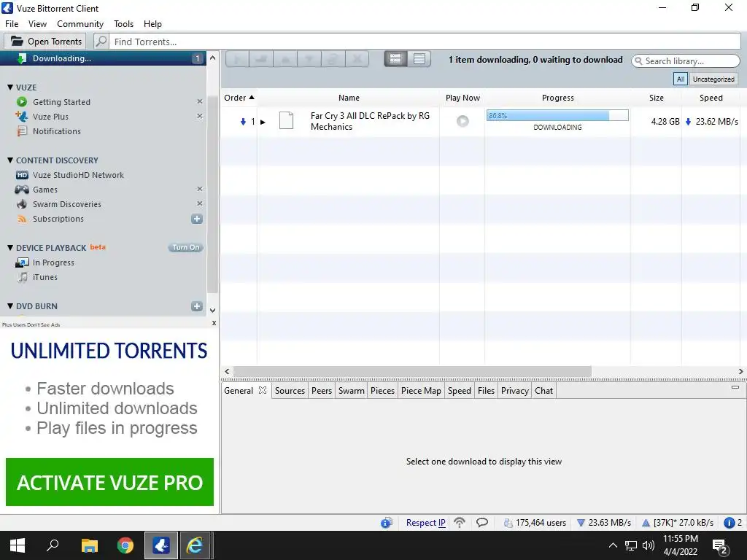Click the Getting Started green play icon
The width and height of the screenshot is (747, 560).
tap(21, 102)
